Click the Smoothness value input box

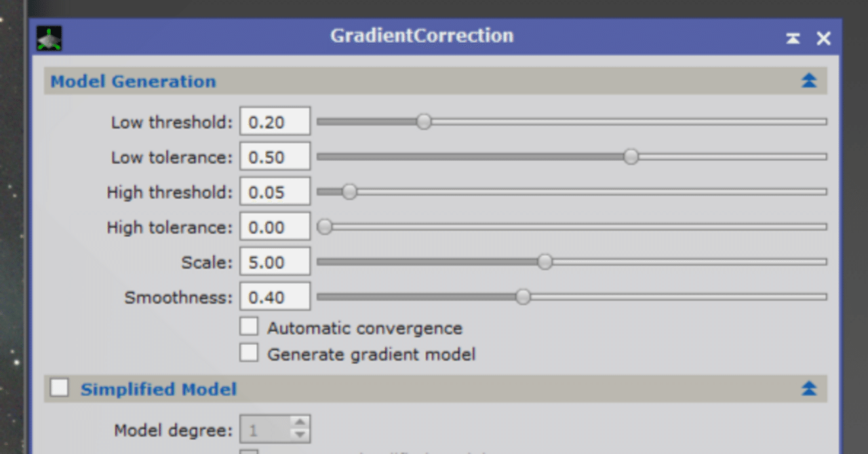(275, 297)
